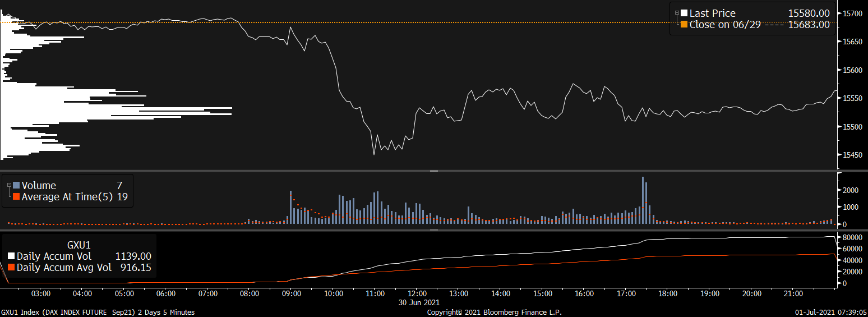
Task: Click the 11:00 label on time axis
Action: point(375,293)
